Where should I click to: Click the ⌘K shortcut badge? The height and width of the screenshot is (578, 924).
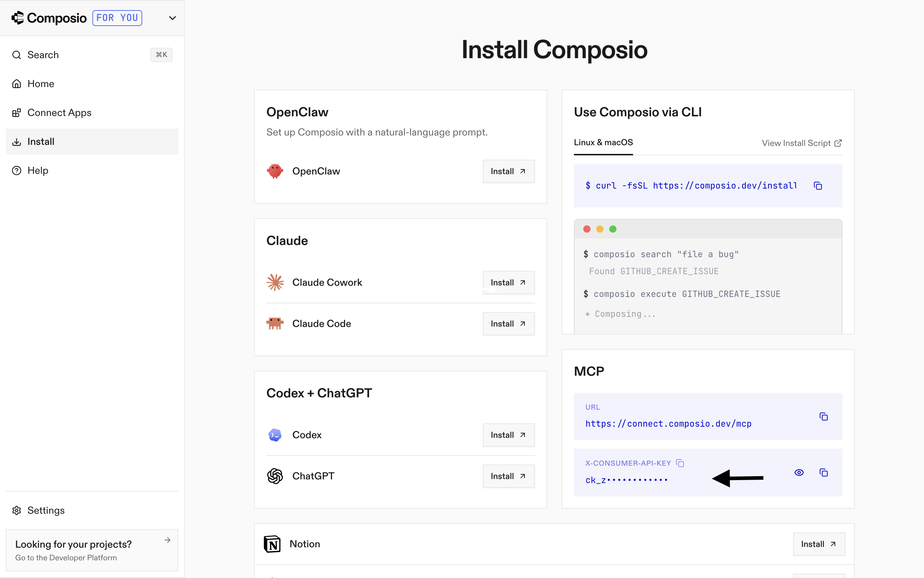click(161, 55)
